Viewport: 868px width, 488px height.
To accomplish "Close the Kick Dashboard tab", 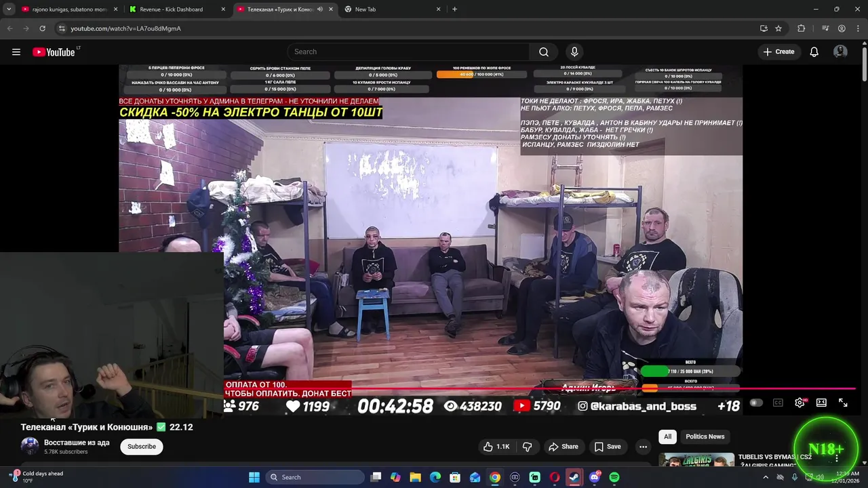I will [223, 9].
